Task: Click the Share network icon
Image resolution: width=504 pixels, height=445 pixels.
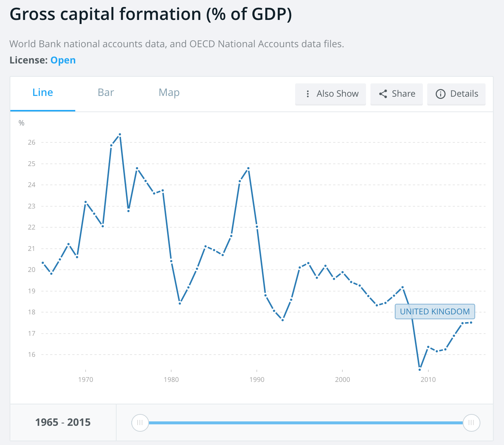Action: tap(383, 94)
